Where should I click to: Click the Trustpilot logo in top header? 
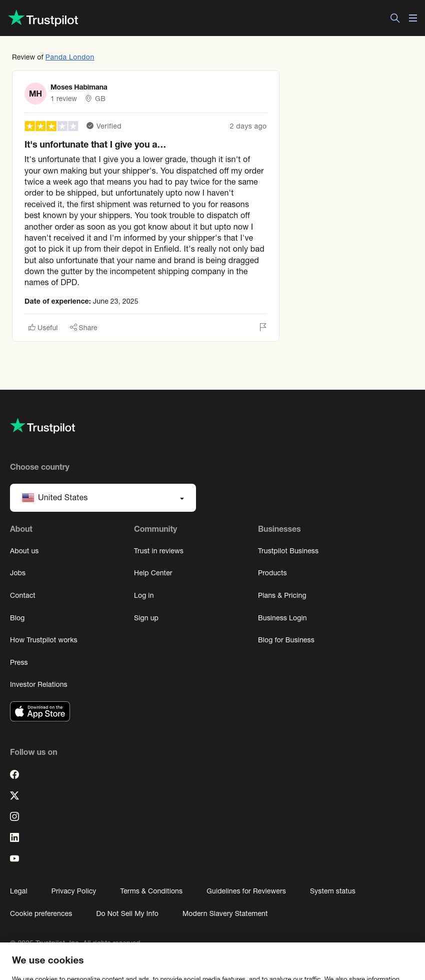[43, 19]
